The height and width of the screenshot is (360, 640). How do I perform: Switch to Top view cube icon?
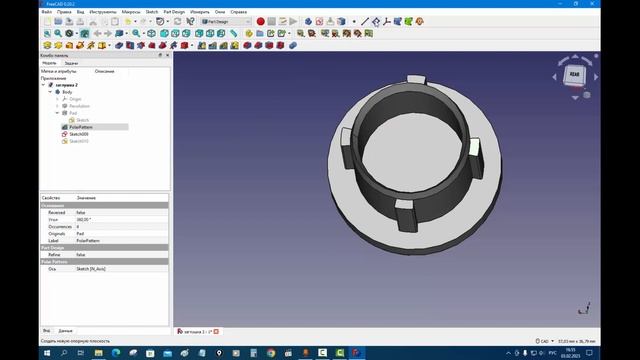(175, 33)
